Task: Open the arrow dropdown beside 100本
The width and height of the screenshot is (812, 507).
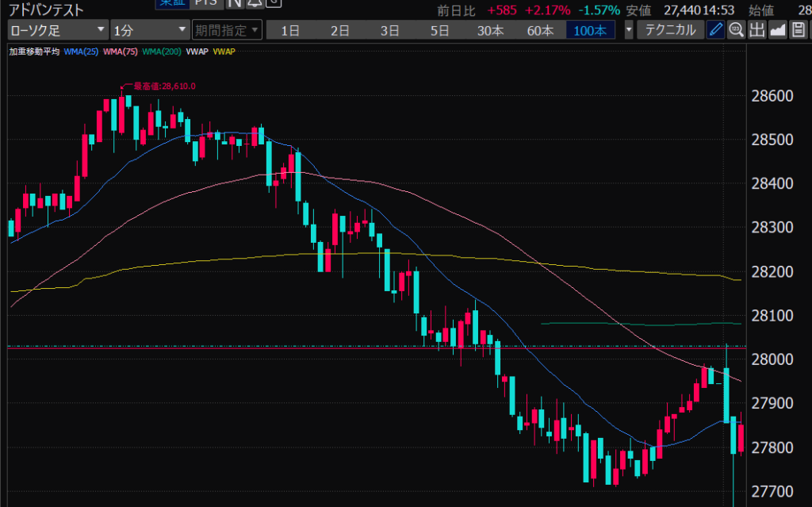Action: tap(629, 31)
